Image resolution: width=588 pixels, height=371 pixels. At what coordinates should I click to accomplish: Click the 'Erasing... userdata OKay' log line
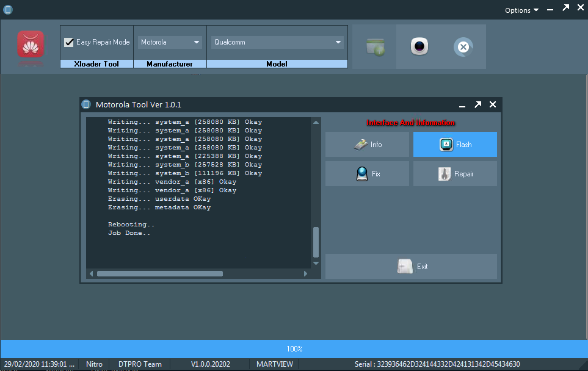[x=159, y=198]
